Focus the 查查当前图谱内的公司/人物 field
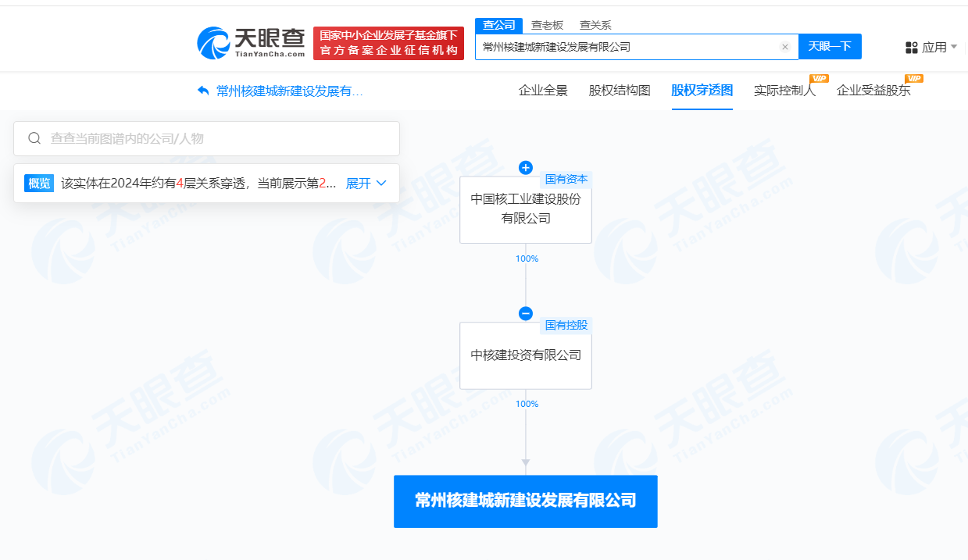The image size is (968, 560). (206, 138)
